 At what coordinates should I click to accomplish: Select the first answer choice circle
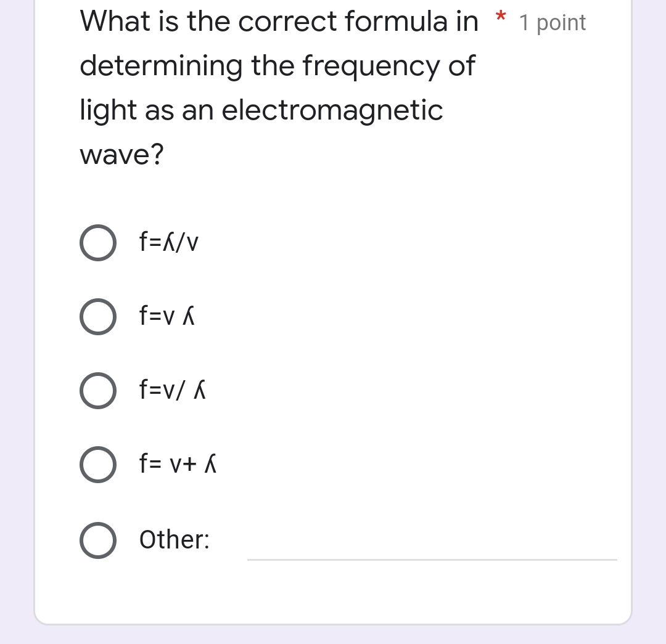97,242
